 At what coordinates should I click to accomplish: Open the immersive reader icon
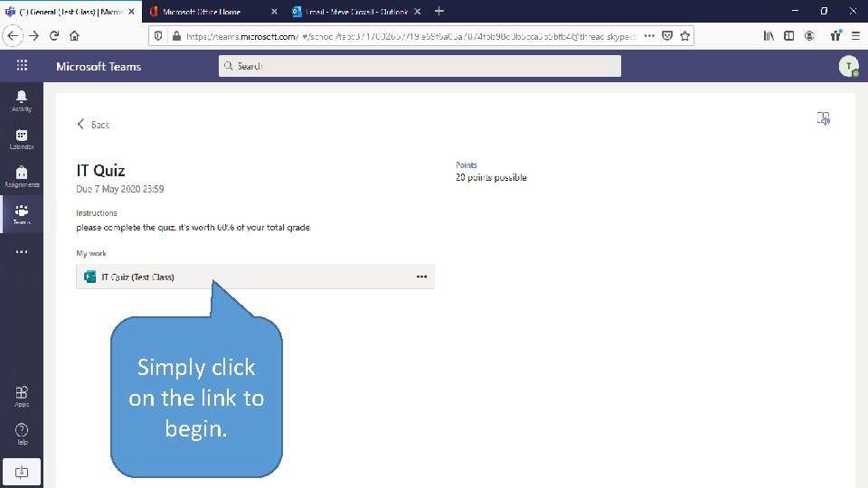coord(823,118)
